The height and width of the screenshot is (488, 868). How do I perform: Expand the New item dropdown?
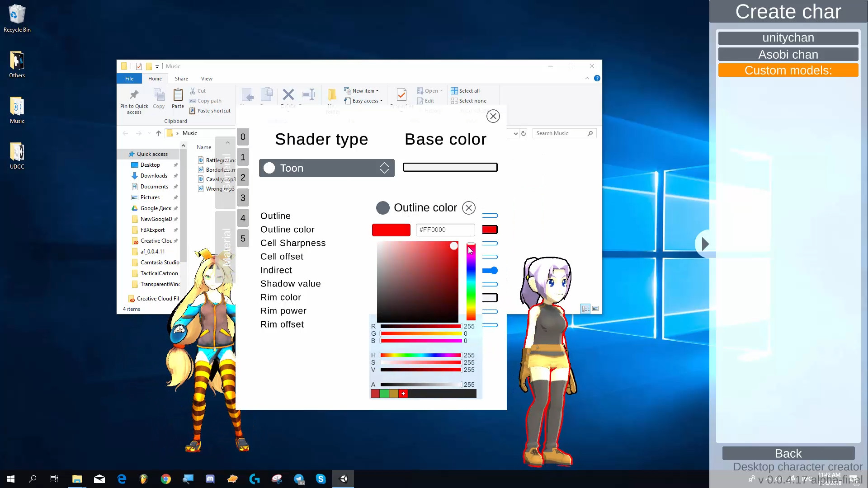point(378,90)
